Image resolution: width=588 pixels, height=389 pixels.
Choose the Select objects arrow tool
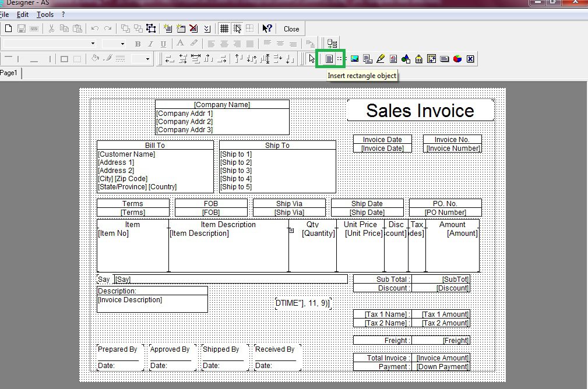(x=312, y=59)
